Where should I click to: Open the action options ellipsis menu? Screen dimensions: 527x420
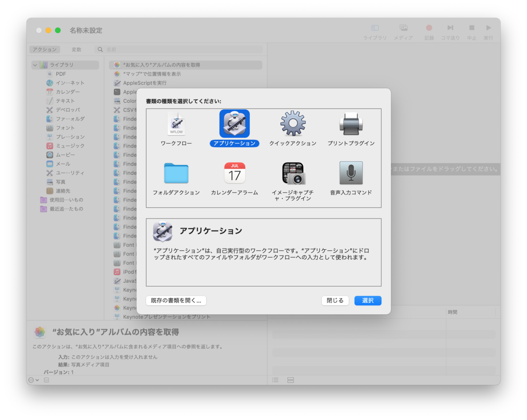pyautogui.click(x=33, y=380)
